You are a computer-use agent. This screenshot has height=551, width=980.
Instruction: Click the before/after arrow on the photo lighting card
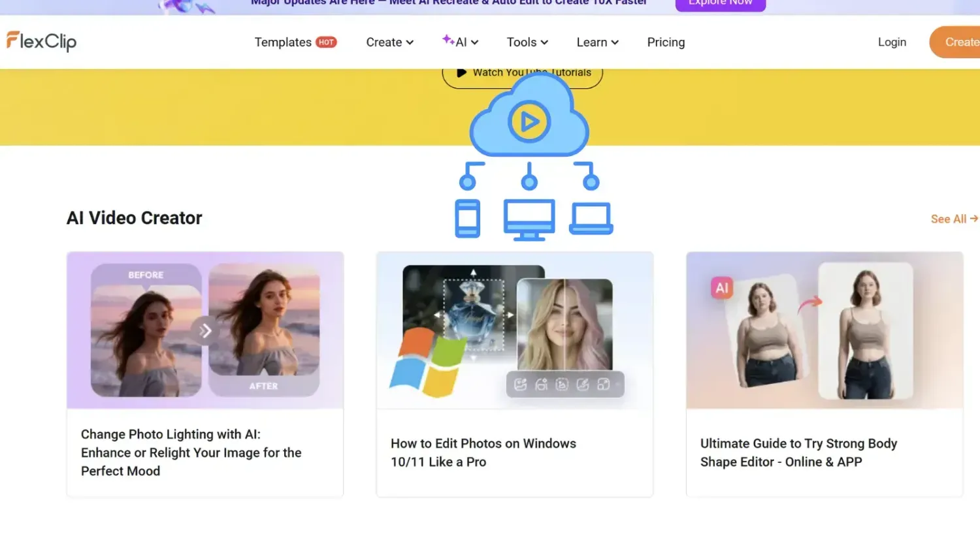point(205,330)
